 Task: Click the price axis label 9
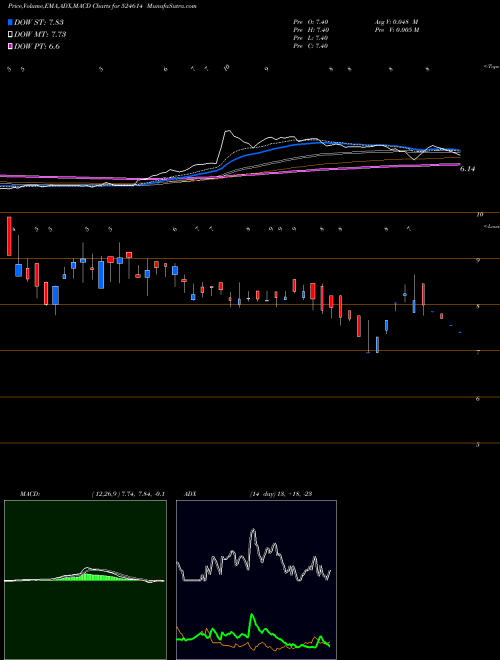tap(478, 261)
